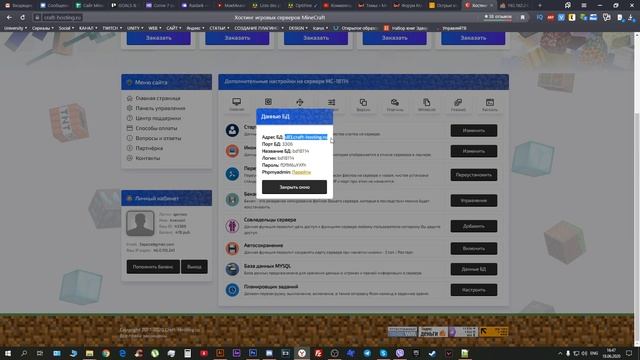Reload the page with refresh icon

pyautogui.click(x=22, y=18)
